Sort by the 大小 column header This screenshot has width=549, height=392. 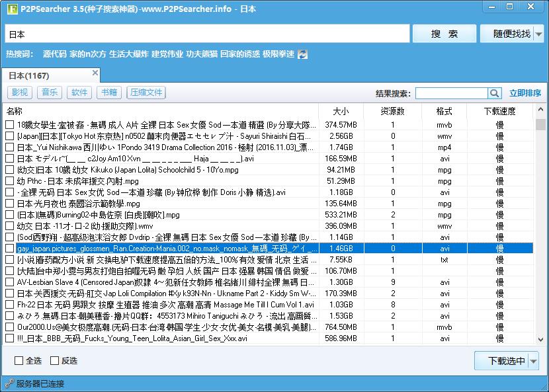pos(341,111)
